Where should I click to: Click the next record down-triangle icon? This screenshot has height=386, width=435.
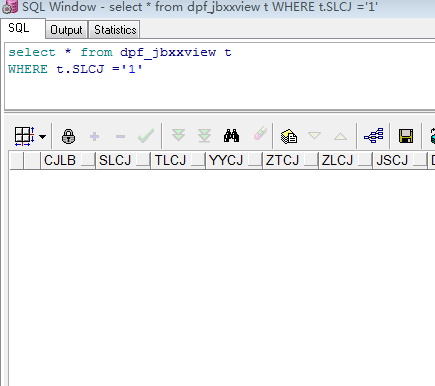pyautogui.click(x=314, y=136)
